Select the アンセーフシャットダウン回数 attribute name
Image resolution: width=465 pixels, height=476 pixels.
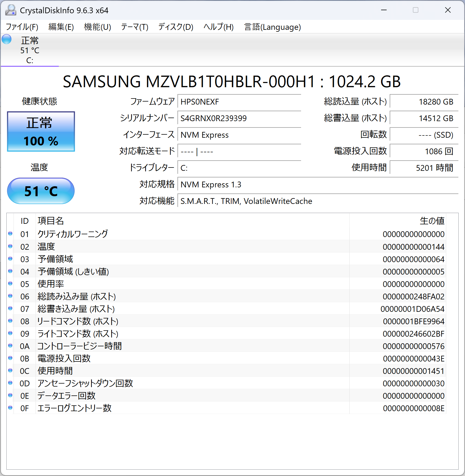[x=85, y=383]
